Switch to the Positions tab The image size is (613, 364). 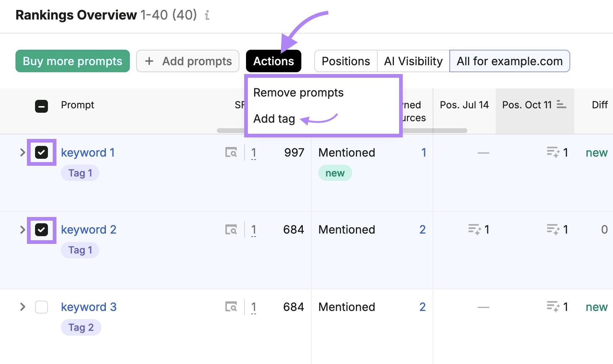click(346, 61)
